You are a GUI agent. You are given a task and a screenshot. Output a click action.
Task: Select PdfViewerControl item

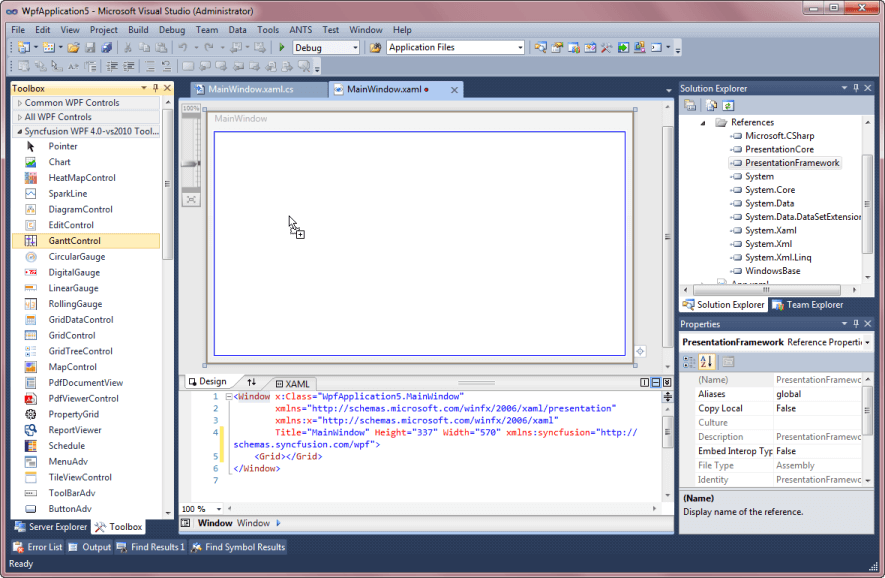point(84,399)
